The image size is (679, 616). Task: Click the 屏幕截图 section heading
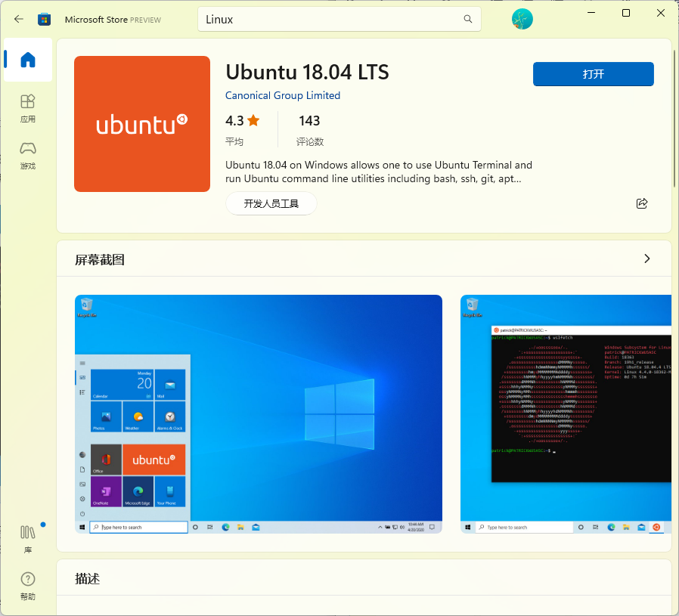coord(100,260)
